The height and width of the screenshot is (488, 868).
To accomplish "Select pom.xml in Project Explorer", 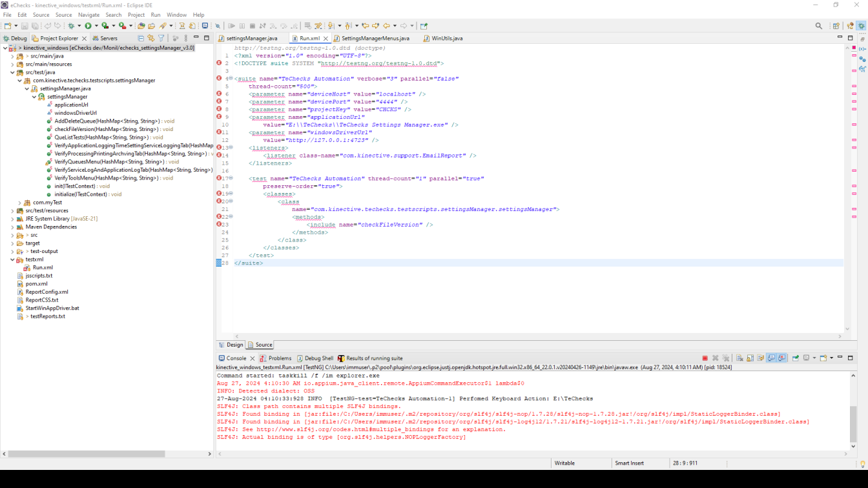I will click(x=36, y=284).
